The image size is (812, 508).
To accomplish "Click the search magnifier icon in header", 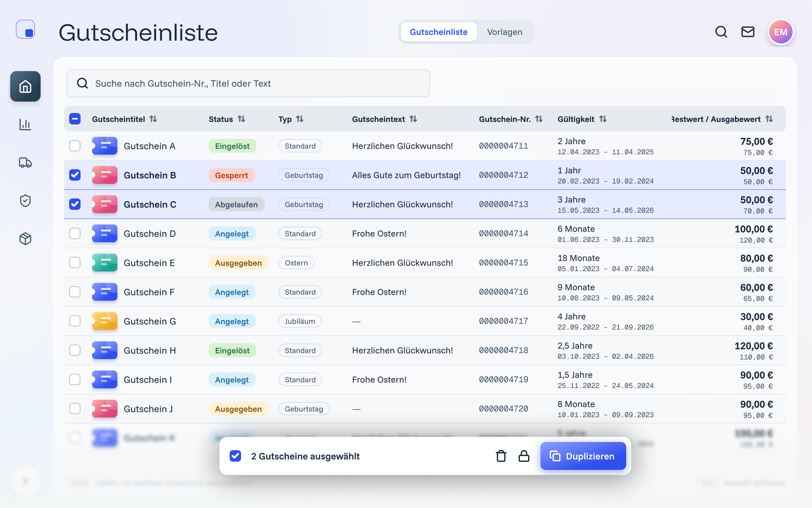I will 721,32.
